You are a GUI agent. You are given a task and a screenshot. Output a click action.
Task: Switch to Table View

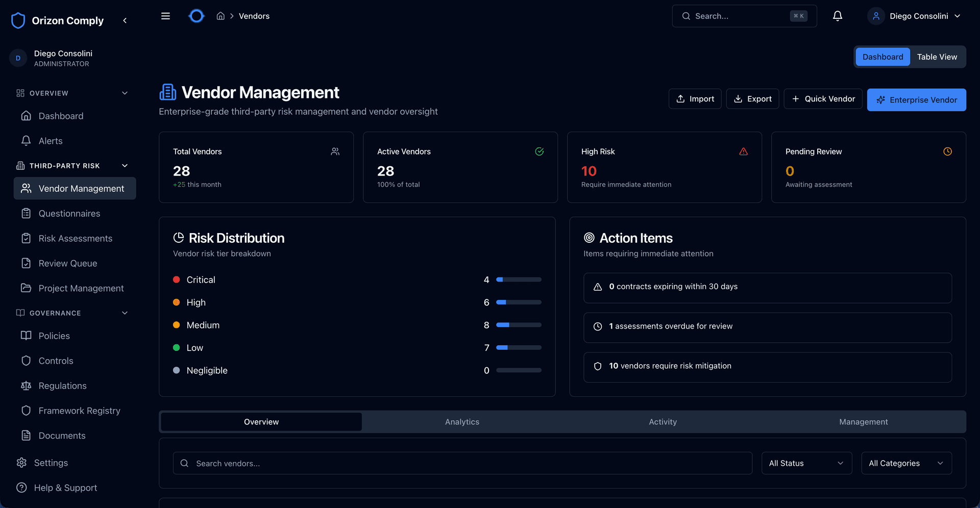(937, 57)
